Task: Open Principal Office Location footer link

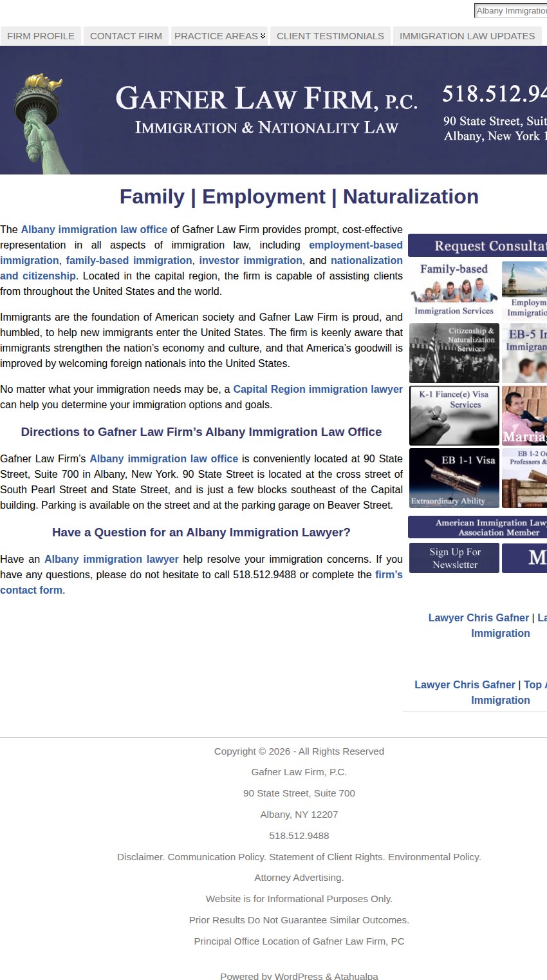Action: click(x=299, y=941)
